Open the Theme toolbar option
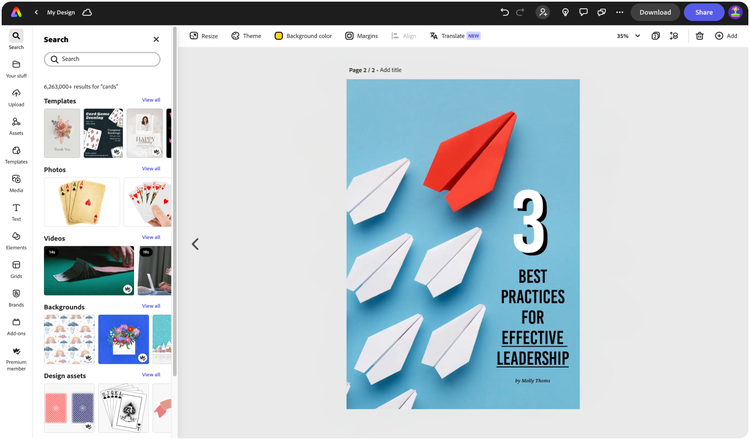The width and height of the screenshot is (750, 440). click(x=246, y=36)
